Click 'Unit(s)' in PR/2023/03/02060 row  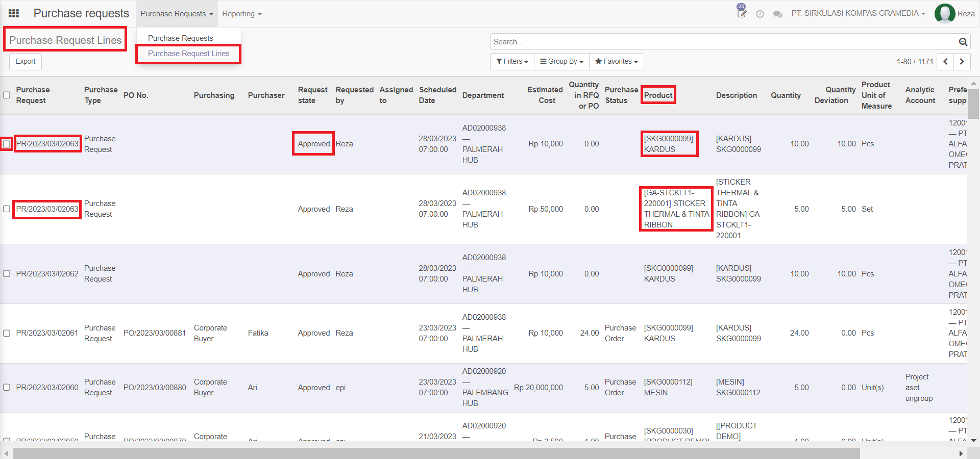tap(873, 387)
